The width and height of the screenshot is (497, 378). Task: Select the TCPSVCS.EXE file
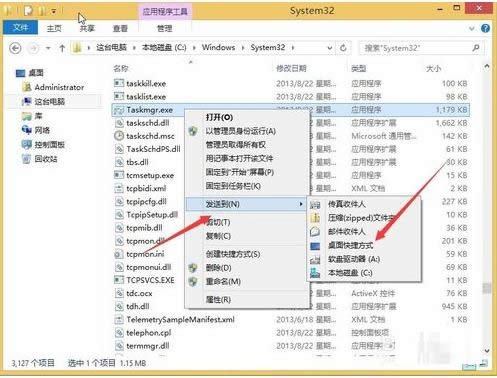tap(150, 280)
